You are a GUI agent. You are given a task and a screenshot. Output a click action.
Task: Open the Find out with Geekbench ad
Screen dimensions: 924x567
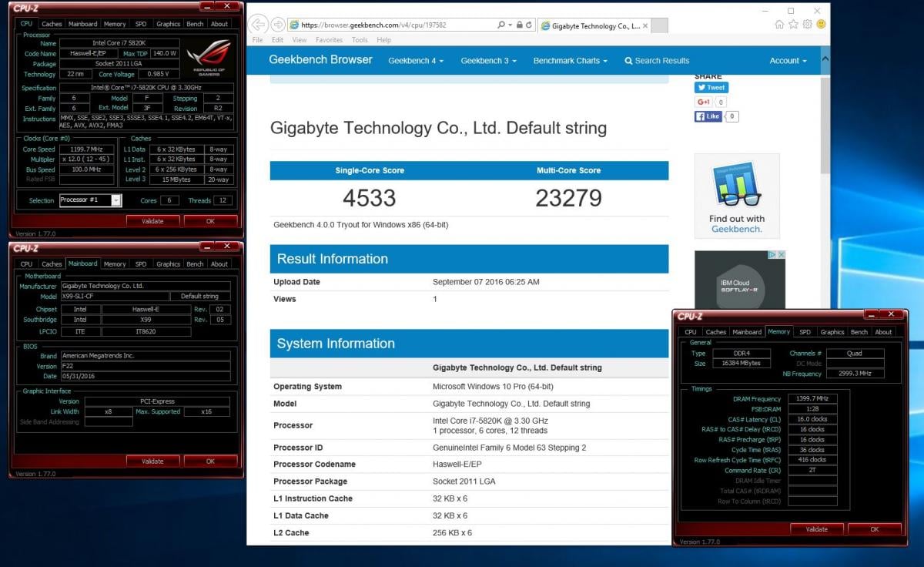click(x=737, y=196)
